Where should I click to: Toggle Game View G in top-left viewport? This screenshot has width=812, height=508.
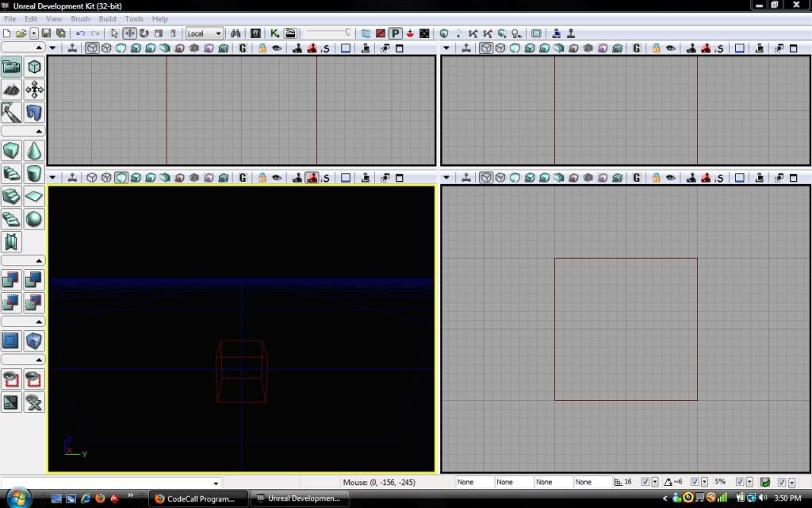click(243, 48)
